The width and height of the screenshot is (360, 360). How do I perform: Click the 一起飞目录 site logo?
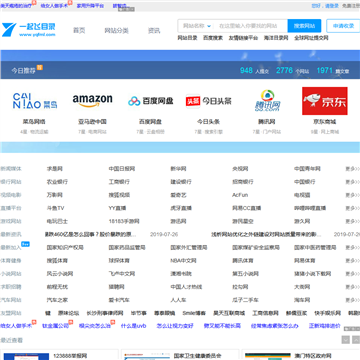[x=29, y=30]
